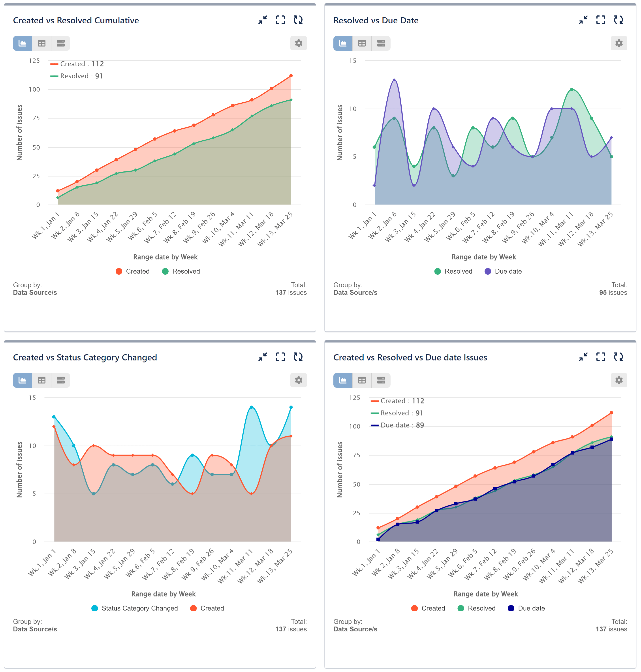This screenshot has height=672, width=641.
Task: Open settings for Created vs Resolved vs Due date gadget
Action: (x=618, y=380)
